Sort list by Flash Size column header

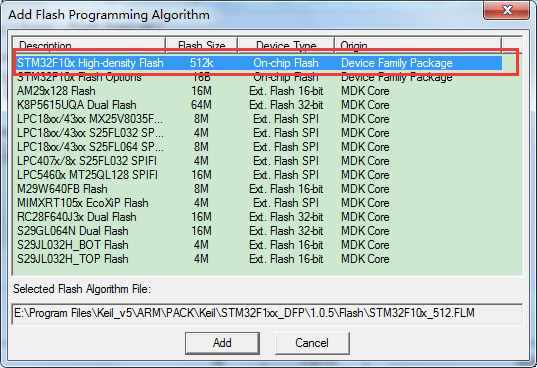pyautogui.click(x=201, y=45)
